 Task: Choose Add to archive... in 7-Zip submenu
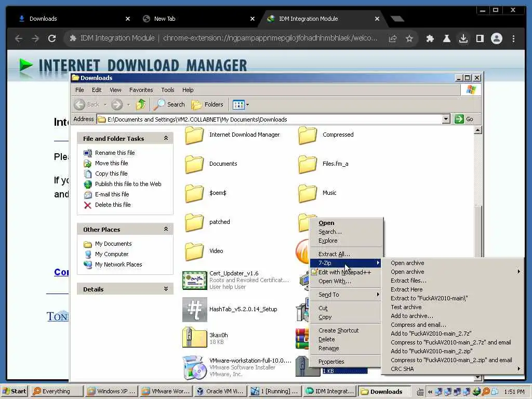[453, 316]
